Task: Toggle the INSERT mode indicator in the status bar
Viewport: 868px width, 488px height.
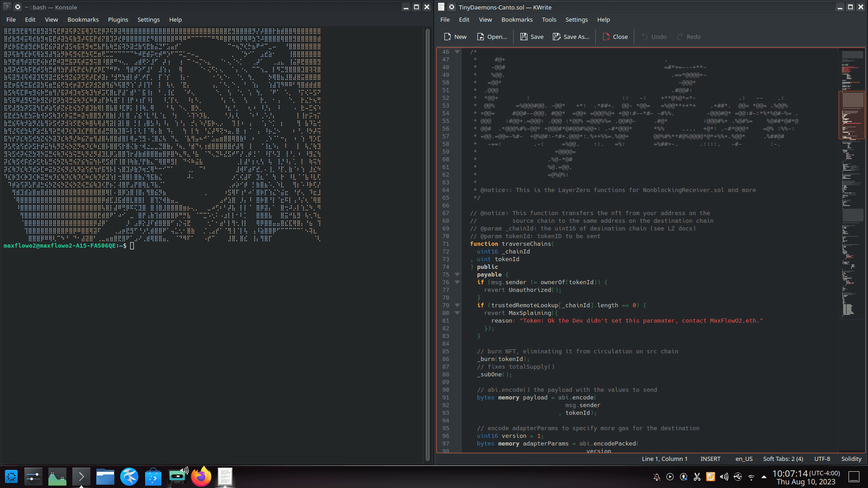Action: pos(710,459)
